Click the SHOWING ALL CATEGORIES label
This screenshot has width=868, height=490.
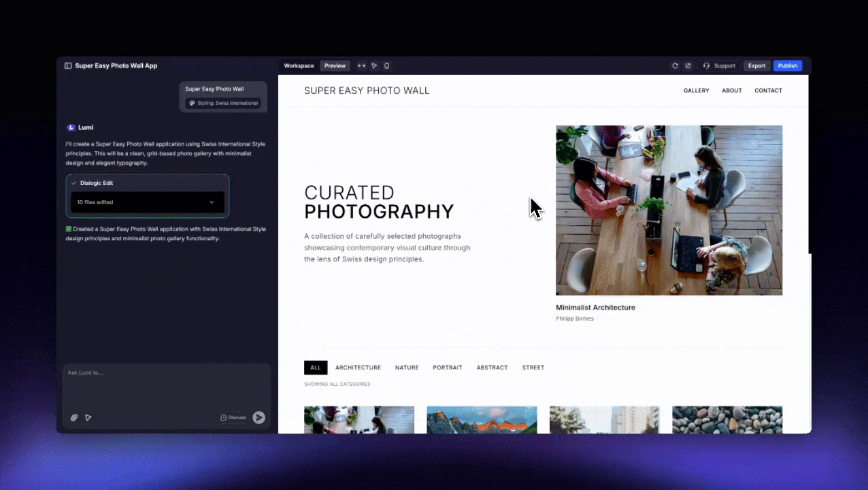(x=337, y=385)
